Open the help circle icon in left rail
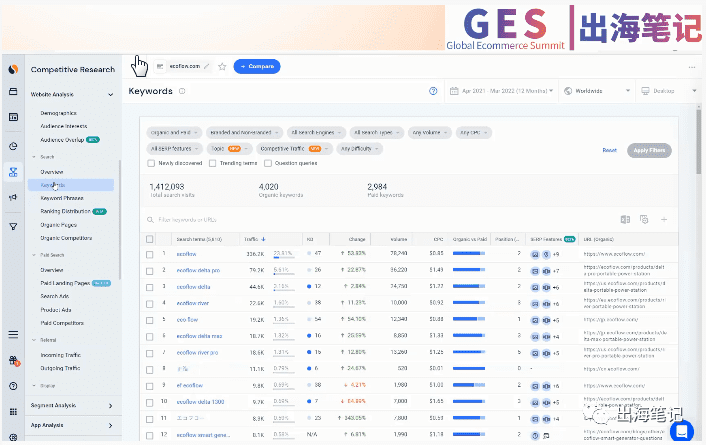Image resolution: width=706 pixels, height=445 pixels. [13, 386]
